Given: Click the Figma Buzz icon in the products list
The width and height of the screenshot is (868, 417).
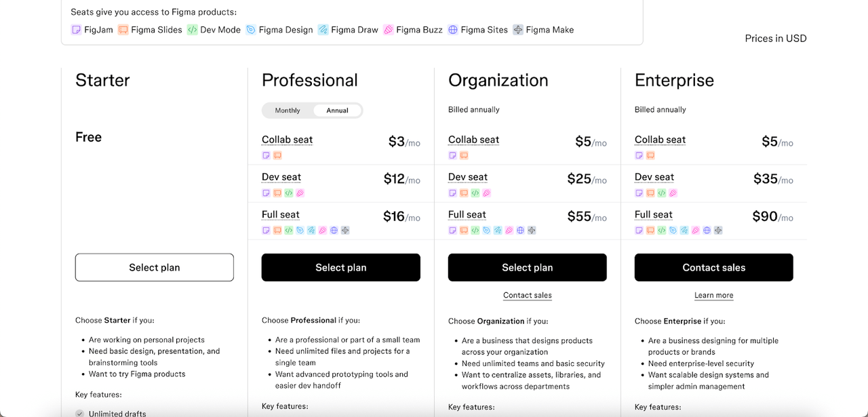Looking at the screenshot, I should click(388, 30).
